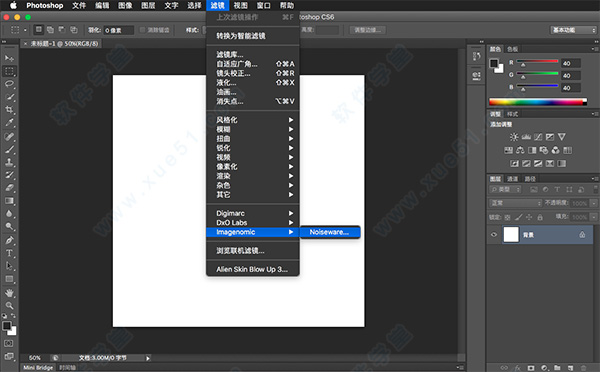
Task: Click the Channel Mixer adjustment icon
Action: (x=556, y=150)
